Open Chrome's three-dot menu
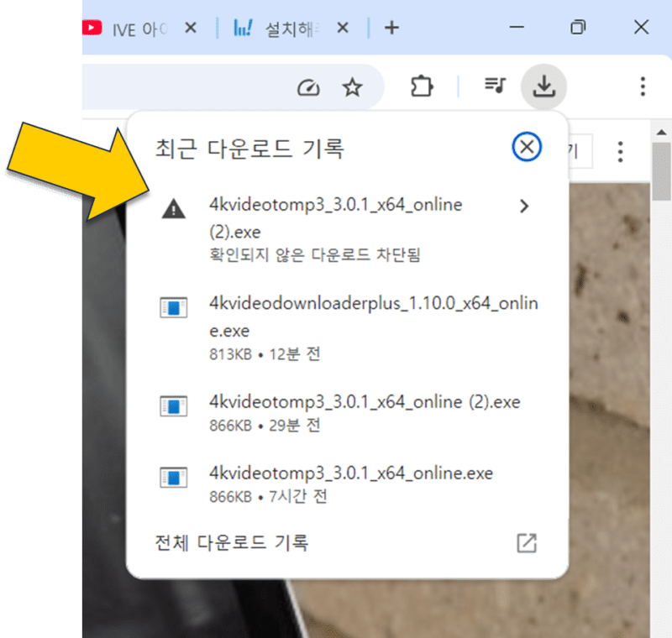 click(x=642, y=86)
